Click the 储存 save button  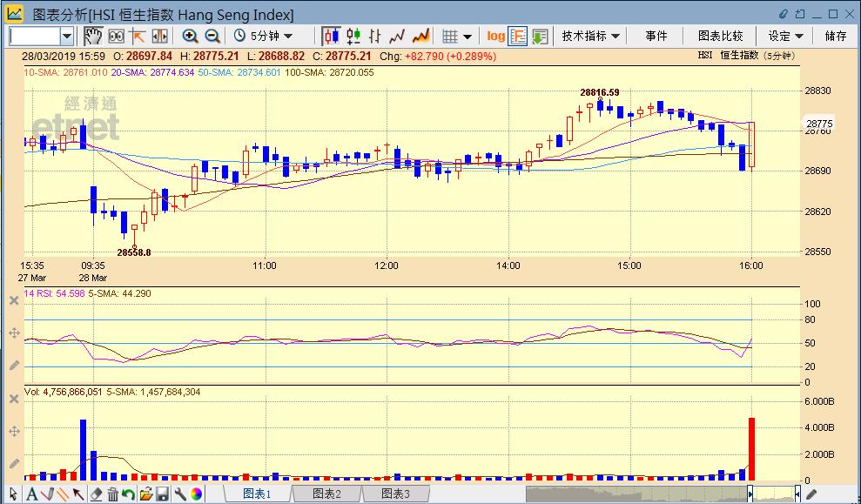pyautogui.click(x=836, y=37)
